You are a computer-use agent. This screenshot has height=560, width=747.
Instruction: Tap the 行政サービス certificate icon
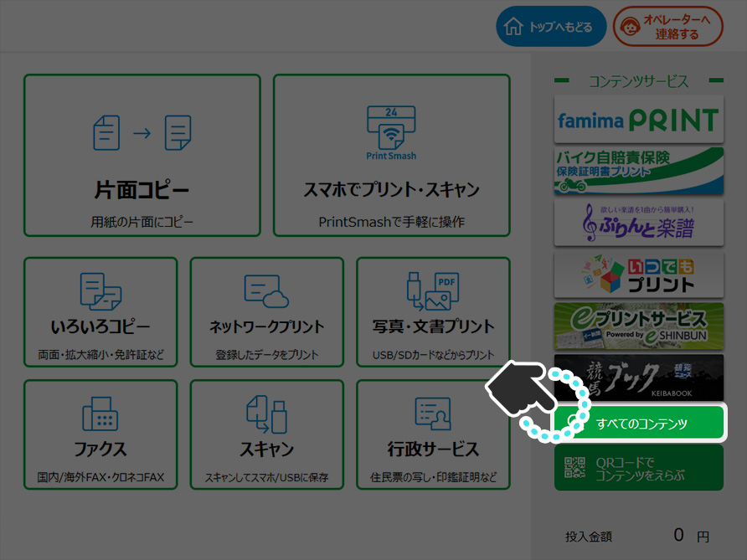click(x=433, y=414)
